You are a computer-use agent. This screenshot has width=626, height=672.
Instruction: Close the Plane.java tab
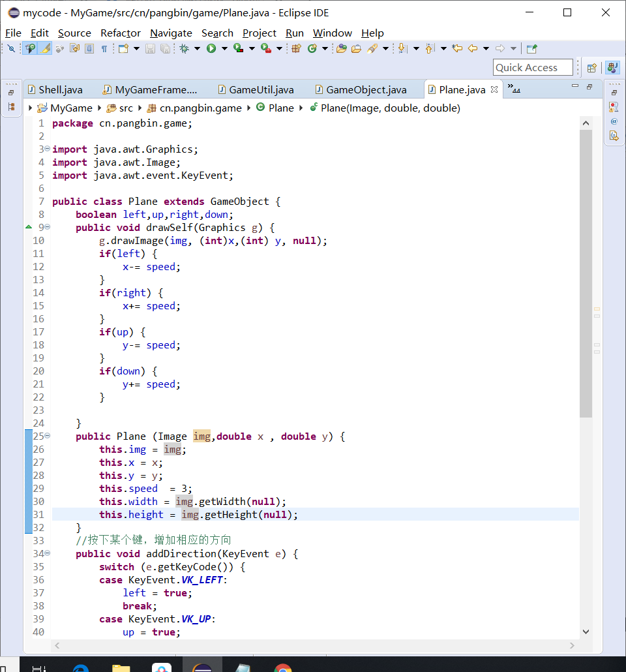pyautogui.click(x=494, y=89)
